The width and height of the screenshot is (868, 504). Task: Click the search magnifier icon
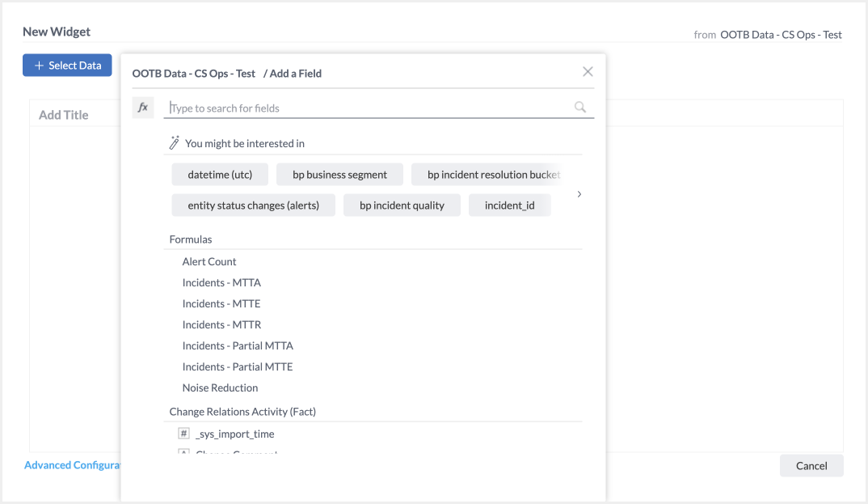point(580,107)
